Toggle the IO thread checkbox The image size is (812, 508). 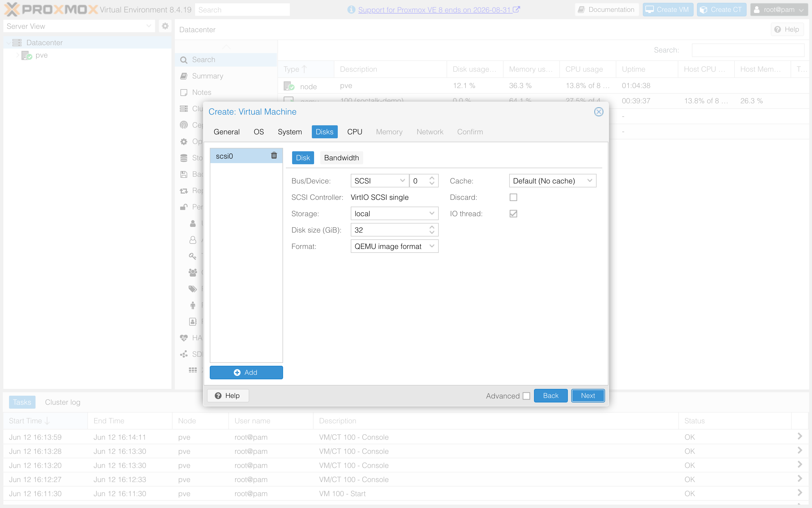pyautogui.click(x=513, y=214)
